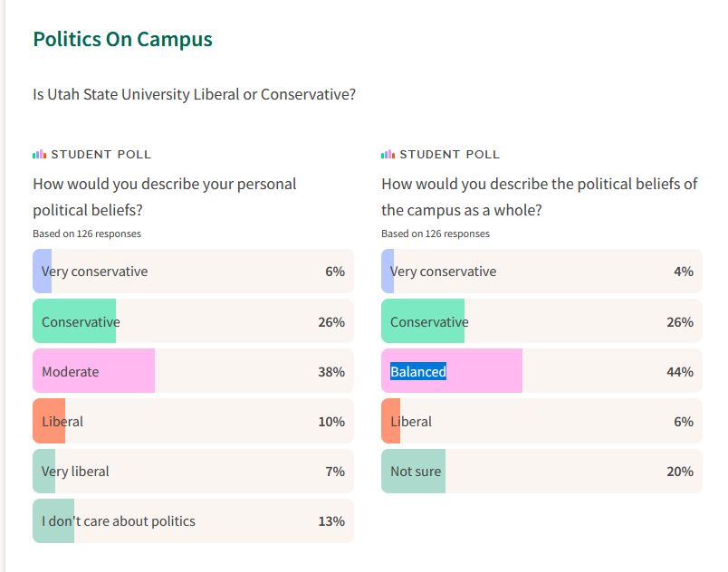The width and height of the screenshot is (728, 572).
Task: Click the left Based on 126 responses note
Action: (x=87, y=234)
